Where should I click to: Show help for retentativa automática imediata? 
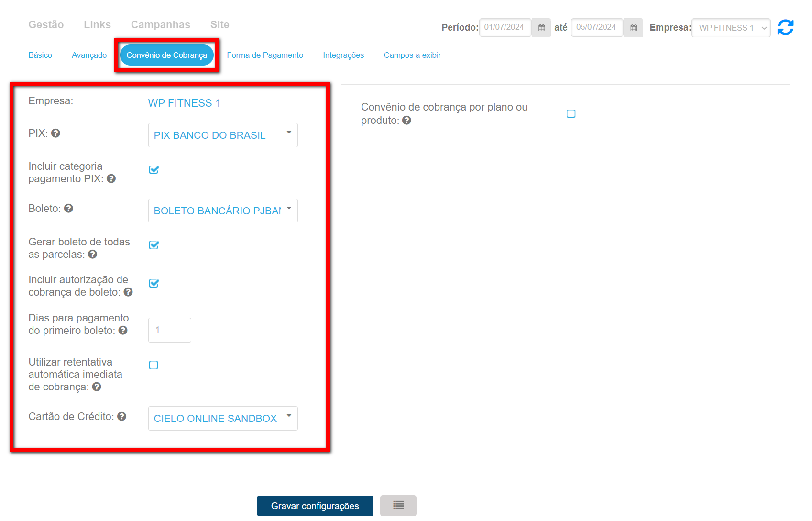click(x=97, y=387)
